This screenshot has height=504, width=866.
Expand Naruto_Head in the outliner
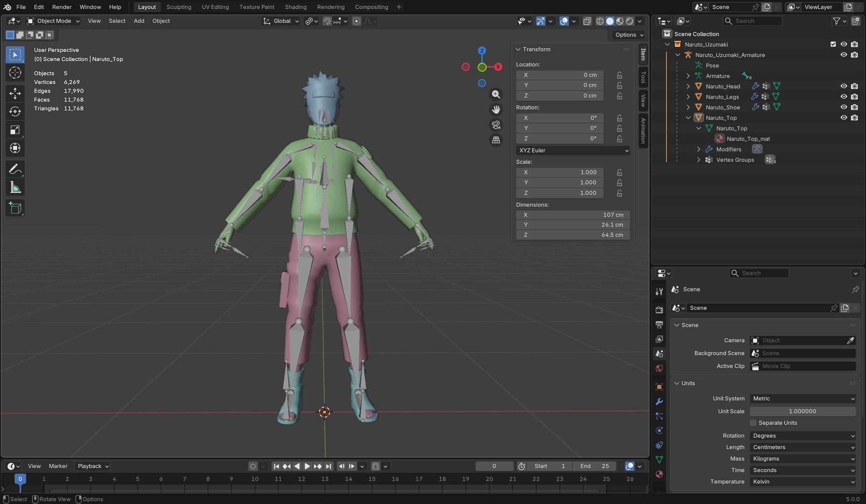point(688,86)
